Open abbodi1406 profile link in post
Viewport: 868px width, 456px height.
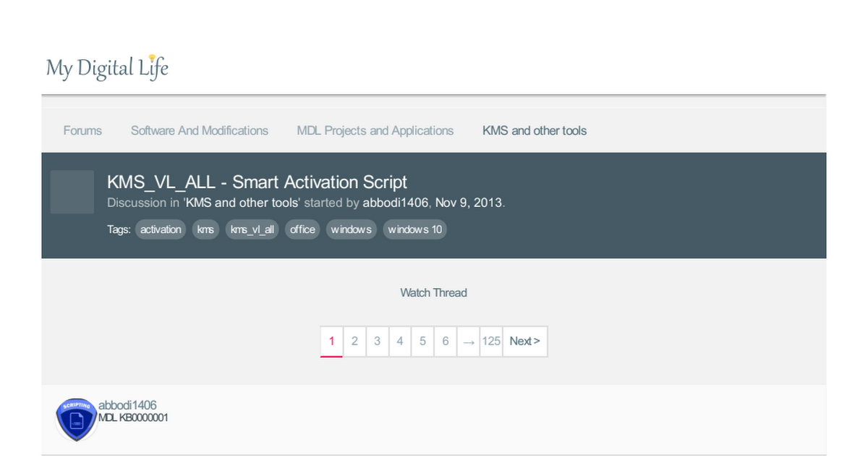(127, 405)
